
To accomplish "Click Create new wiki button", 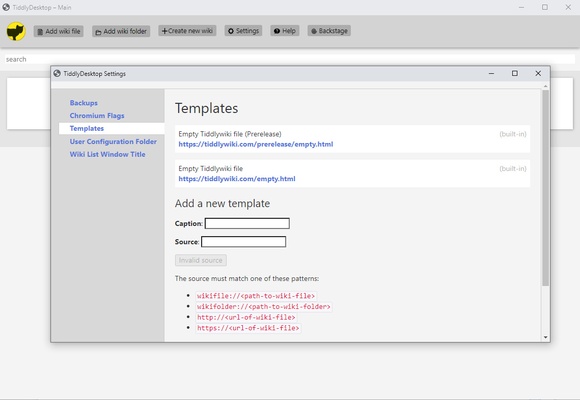I will (187, 31).
